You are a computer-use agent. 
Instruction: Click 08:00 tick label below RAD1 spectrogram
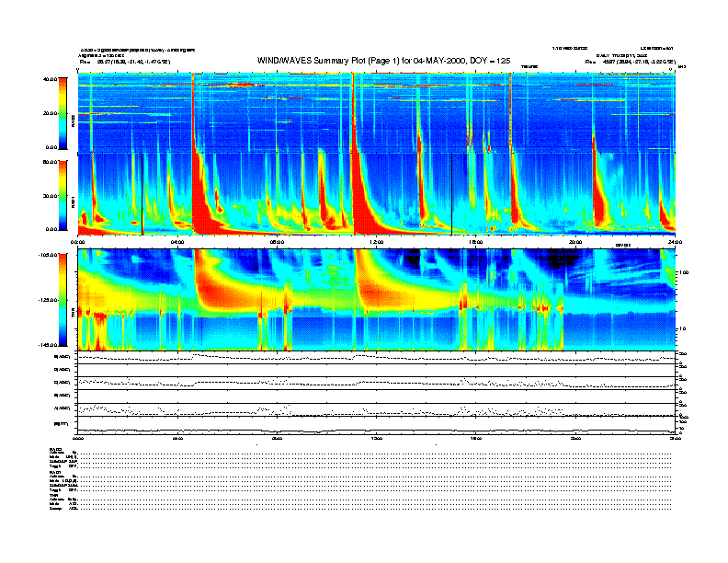(x=277, y=242)
